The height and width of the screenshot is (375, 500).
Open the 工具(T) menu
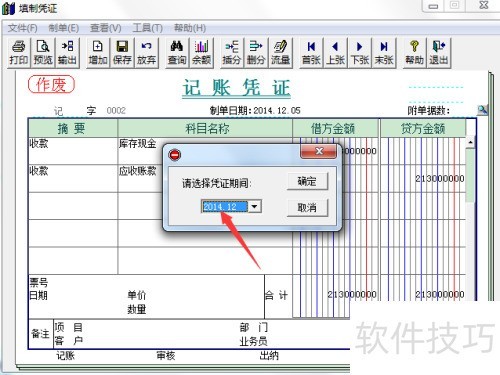point(148,28)
